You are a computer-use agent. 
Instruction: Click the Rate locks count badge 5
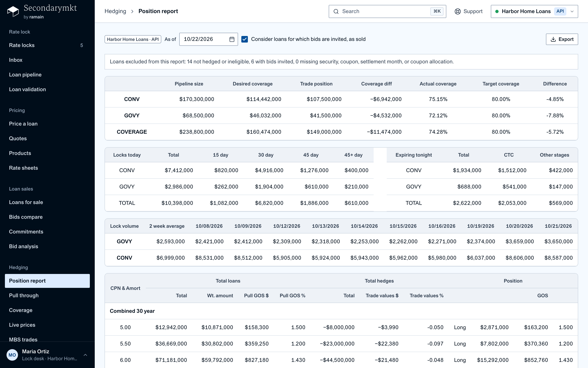point(82,46)
